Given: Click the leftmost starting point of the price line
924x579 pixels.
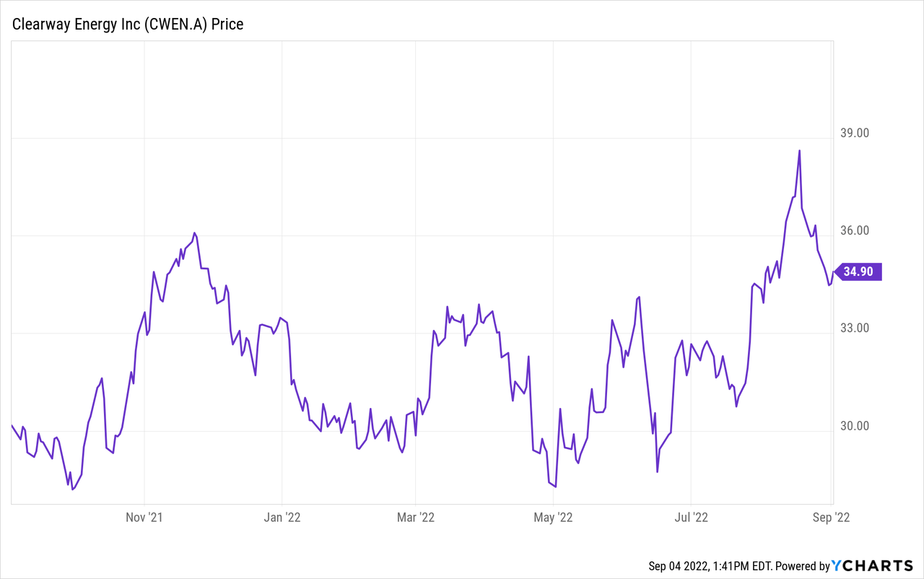Looking at the screenshot, I should pyautogui.click(x=12, y=426).
